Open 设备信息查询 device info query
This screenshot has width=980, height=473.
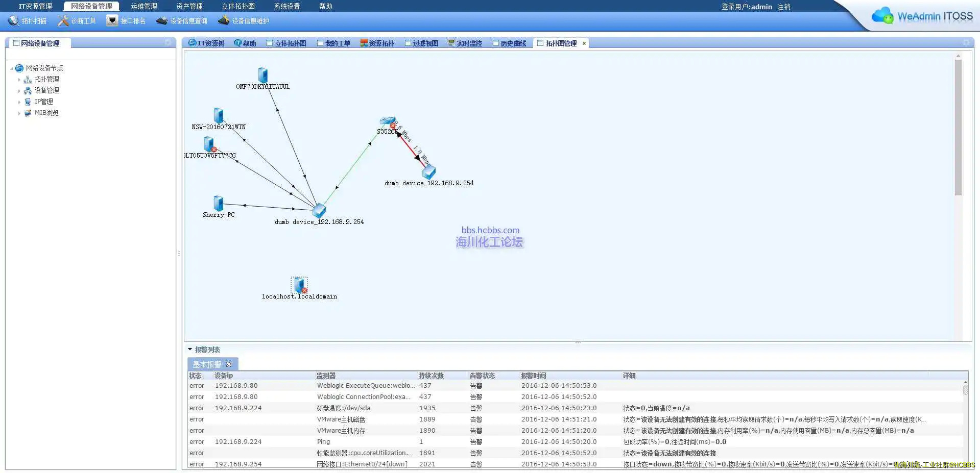(162, 21)
